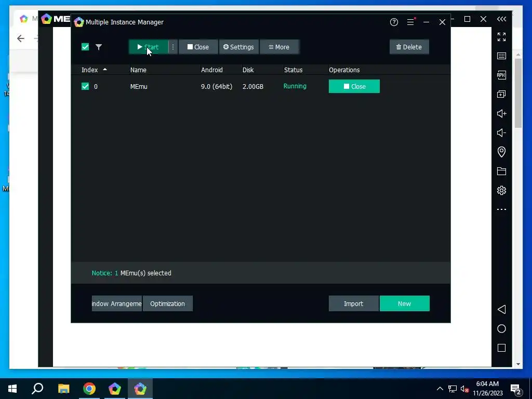Show more sidebar tools (three dots)
The width and height of the screenshot is (532, 399).
(501, 209)
